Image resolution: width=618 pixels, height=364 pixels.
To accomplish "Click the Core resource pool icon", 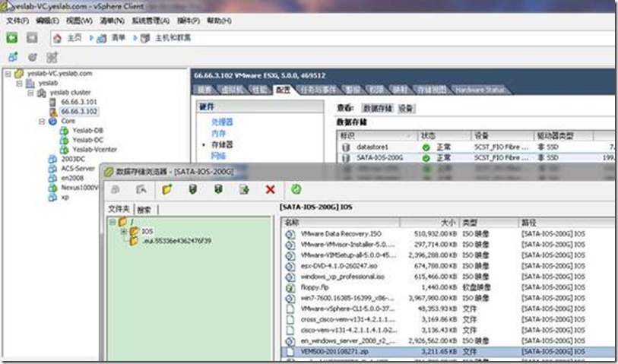I will [52, 121].
